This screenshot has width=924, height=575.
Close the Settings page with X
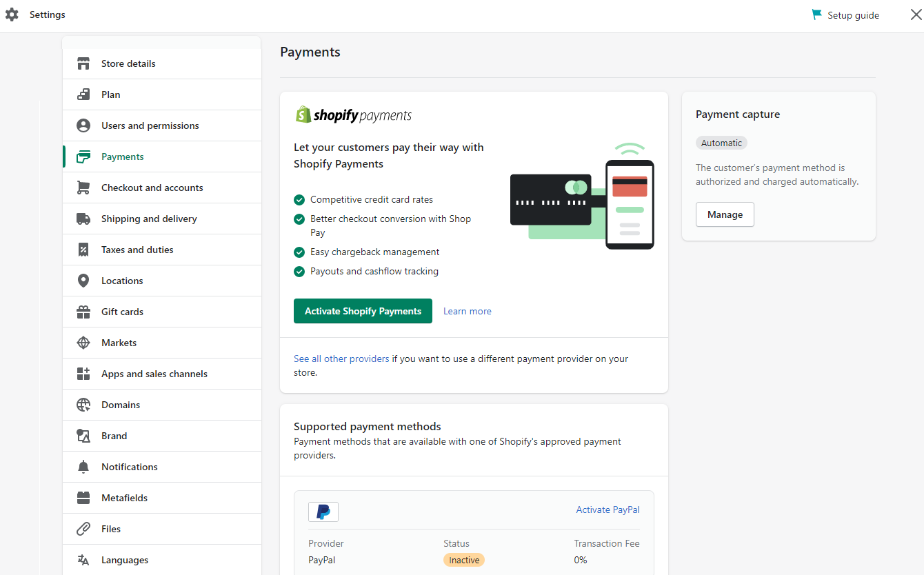pos(916,14)
